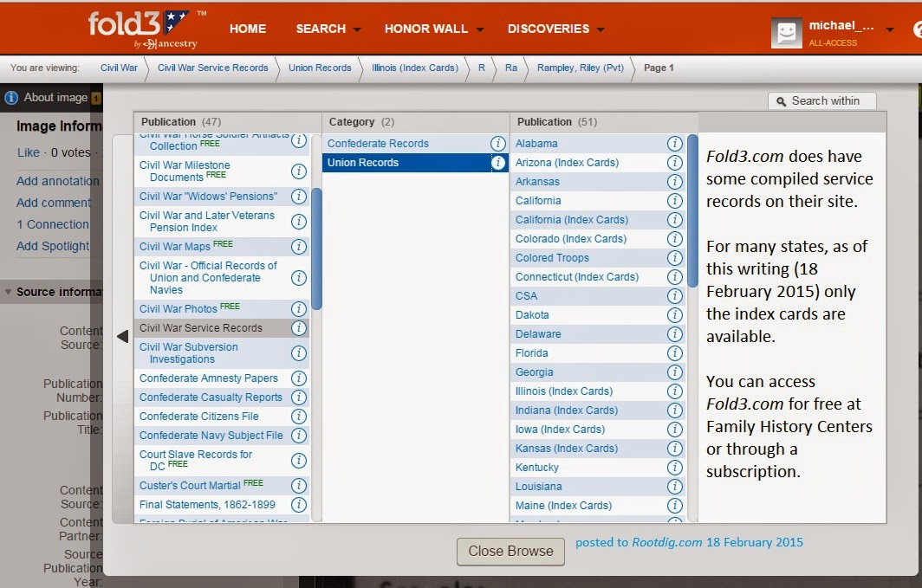The height and width of the screenshot is (588, 922).
Task: Click the back arrow left of publication list
Action: pos(122,336)
